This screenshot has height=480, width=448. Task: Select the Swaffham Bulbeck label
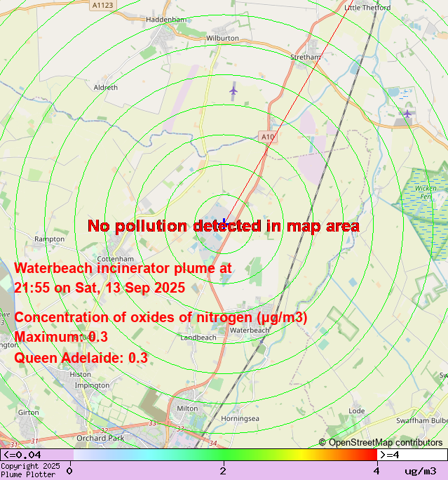click(422, 420)
